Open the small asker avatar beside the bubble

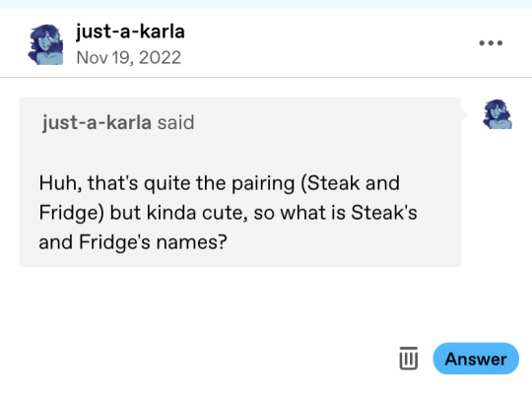point(498,114)
